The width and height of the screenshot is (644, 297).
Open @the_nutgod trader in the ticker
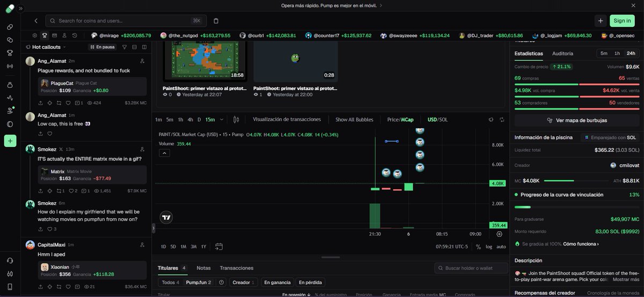click(195, 35)
